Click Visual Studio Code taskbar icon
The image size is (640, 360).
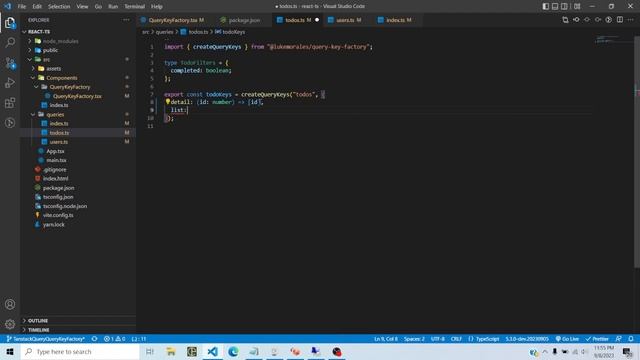pos(212,351)
